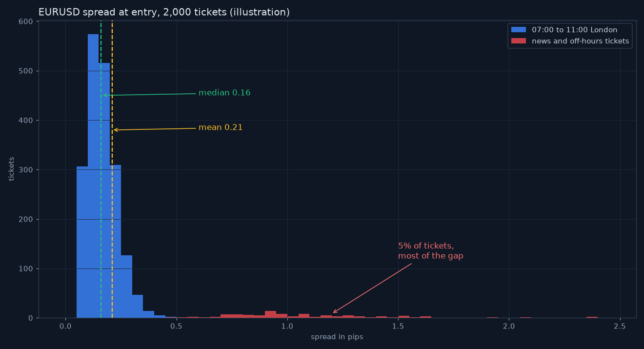The width and height of the screenshot is (644, 349).
Task: Click the blue legend swatch for London hours
Action: [x=518, y=30]
